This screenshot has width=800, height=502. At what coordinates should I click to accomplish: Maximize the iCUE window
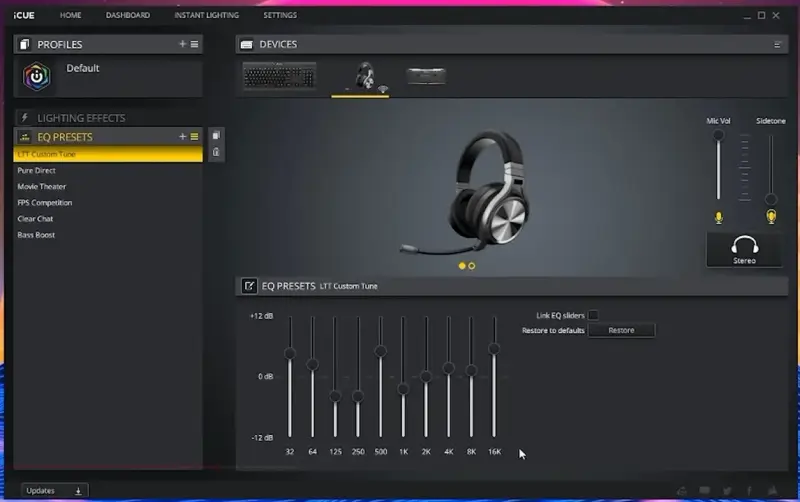pyautogui.click(x=761, y=15)
